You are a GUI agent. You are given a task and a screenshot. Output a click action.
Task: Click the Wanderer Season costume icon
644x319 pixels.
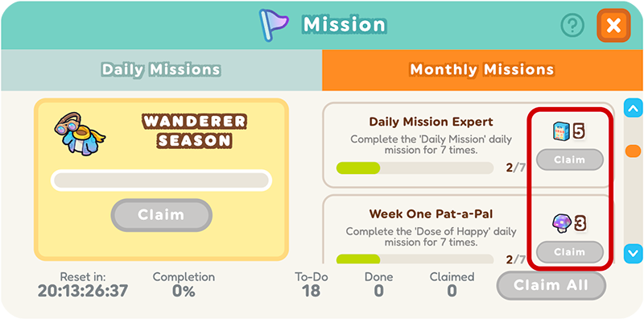(80, 134)
